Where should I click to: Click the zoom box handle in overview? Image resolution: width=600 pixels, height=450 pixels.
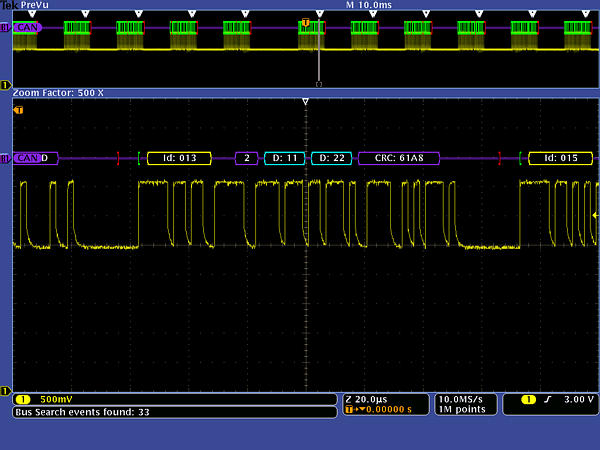[318, 85]
